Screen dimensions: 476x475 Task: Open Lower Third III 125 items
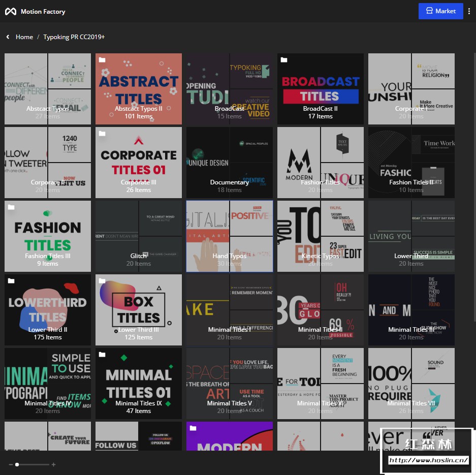tap(139, 310)
